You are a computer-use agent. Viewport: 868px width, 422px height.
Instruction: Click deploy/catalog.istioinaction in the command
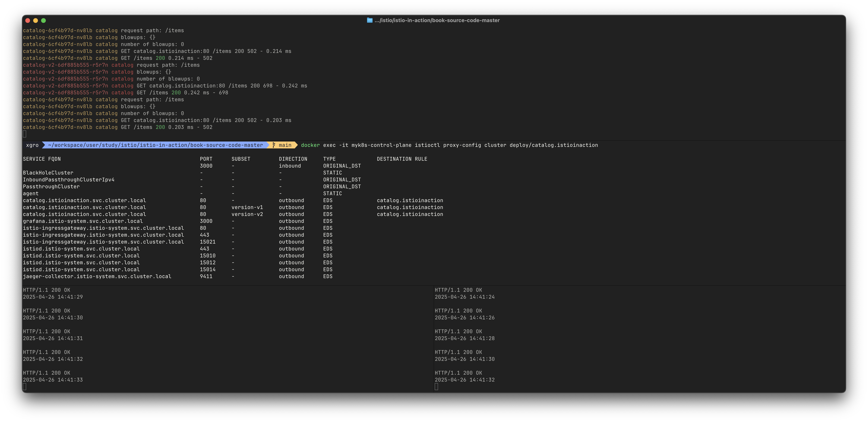pos(554,145)
